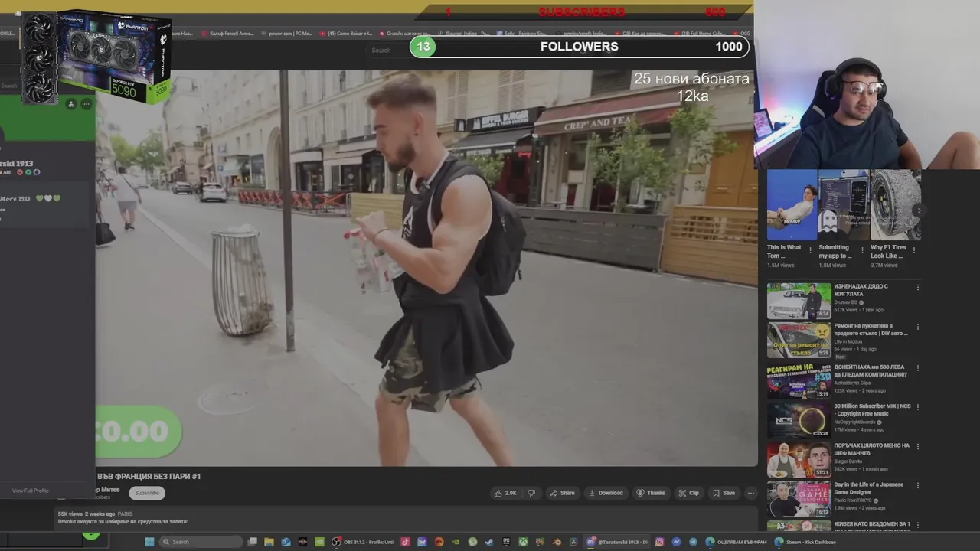Open options for 'Ремонт на пукнатина' video

(917, 327)
